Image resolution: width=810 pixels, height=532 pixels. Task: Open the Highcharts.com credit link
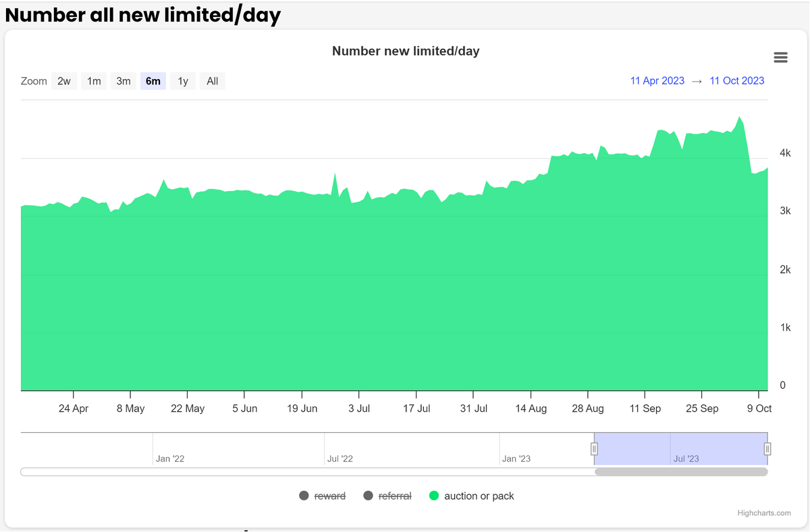pos(764,513)
